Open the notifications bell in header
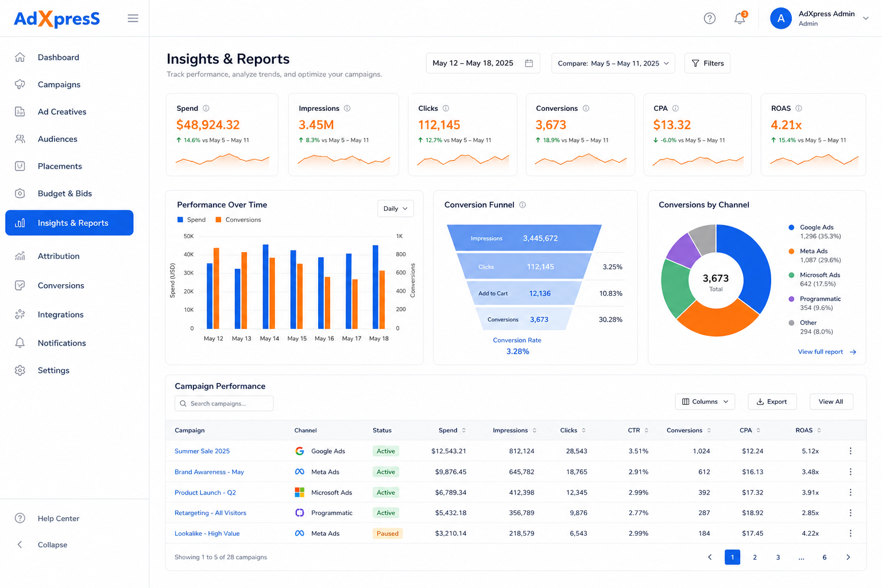Screen dimensions: 882x588 click(x=740, y=18)
